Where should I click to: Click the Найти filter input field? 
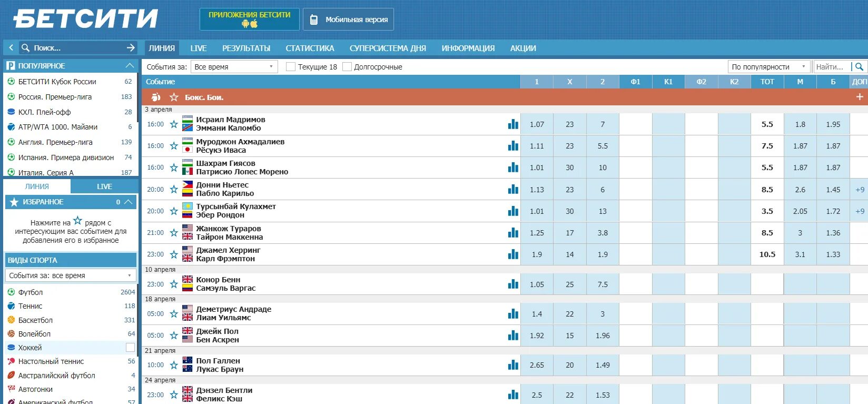tap(832, 67)
